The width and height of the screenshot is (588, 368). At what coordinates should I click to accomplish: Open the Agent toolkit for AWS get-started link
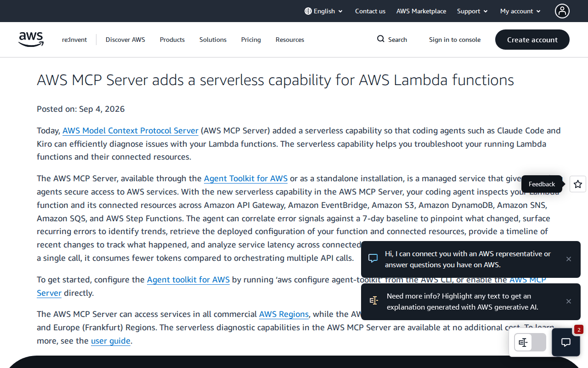(188, 280)
